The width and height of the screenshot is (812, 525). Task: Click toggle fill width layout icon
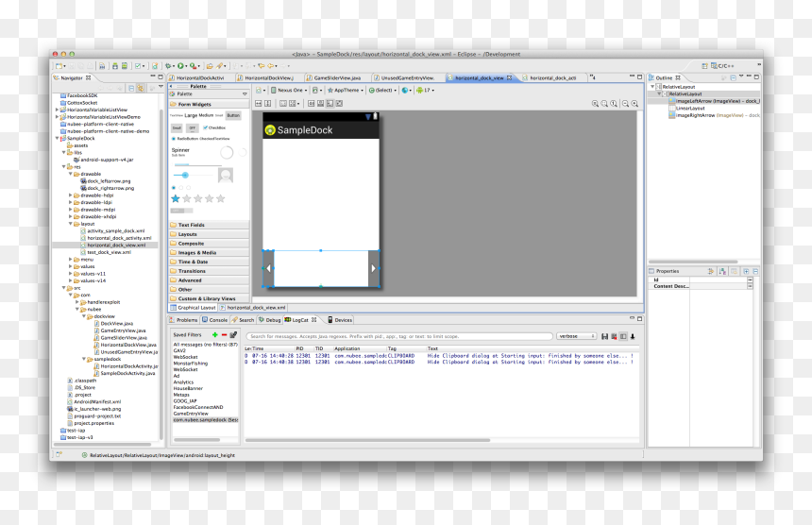coord(259,104)
